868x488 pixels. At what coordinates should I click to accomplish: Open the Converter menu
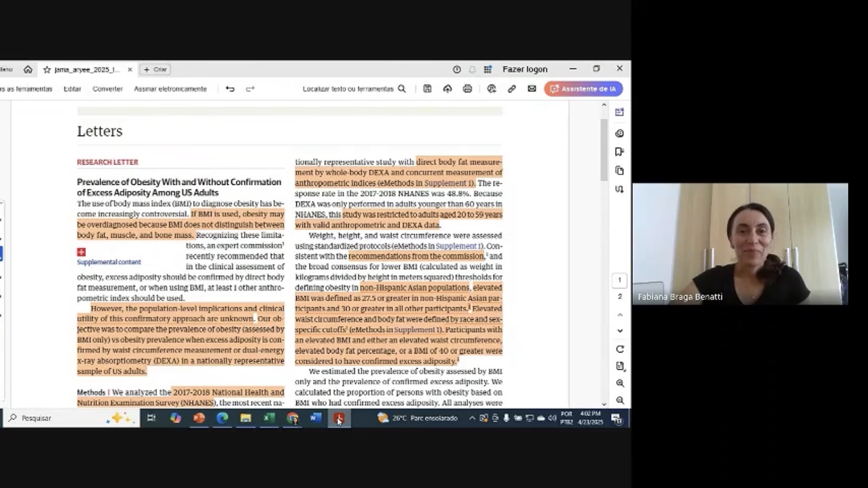[107, 89]
